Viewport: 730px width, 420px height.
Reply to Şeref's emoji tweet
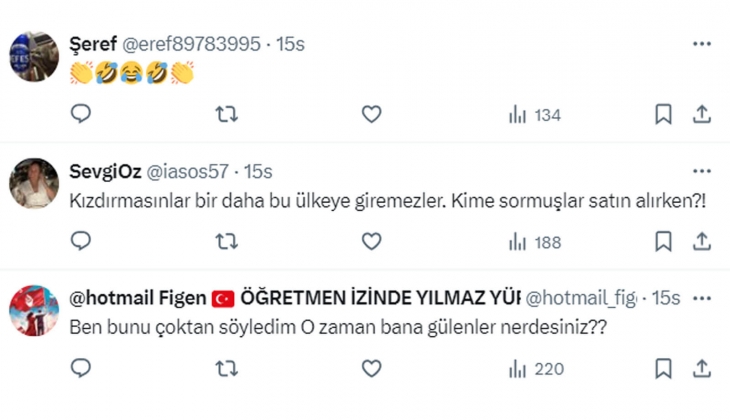pyautogui.click(x=81, y=115)
